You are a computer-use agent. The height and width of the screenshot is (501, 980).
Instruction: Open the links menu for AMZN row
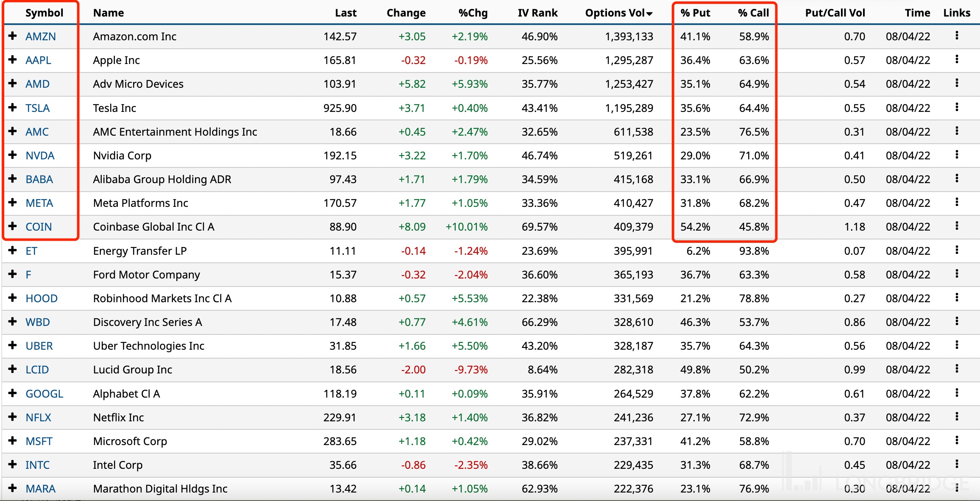pos(957,36)
